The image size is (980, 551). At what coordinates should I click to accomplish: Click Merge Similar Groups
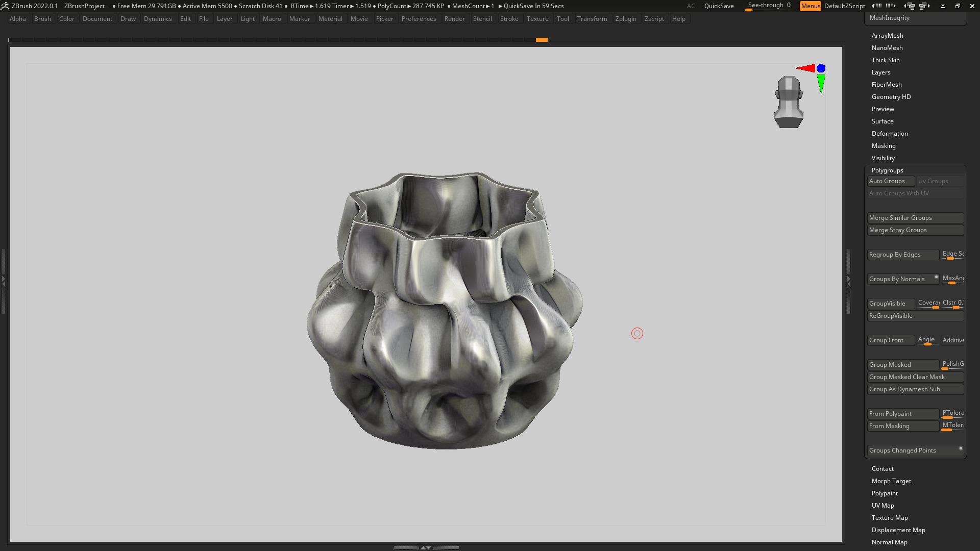click(x=915, y=218)
